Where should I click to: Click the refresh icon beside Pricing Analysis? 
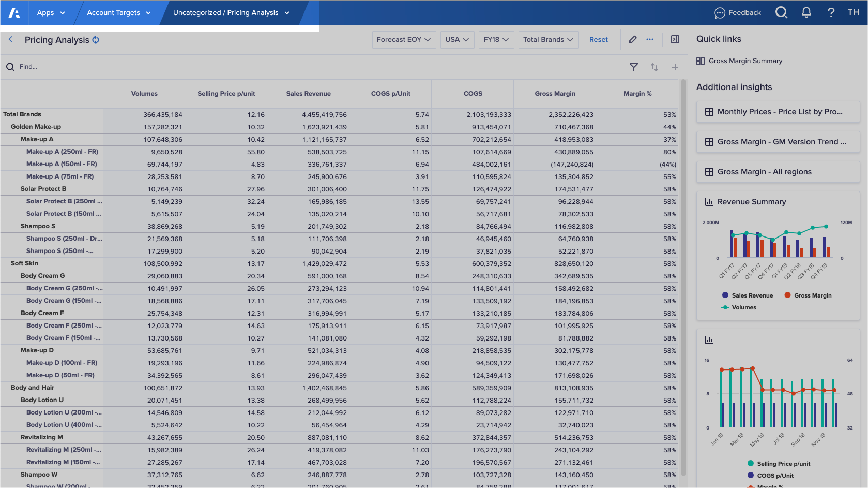[x=96, y=40]
